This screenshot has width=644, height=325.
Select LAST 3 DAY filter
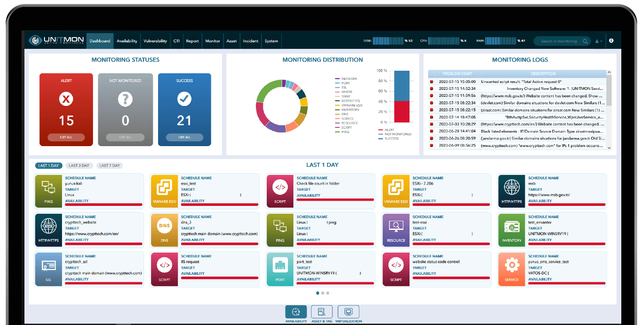pos(79,166)
